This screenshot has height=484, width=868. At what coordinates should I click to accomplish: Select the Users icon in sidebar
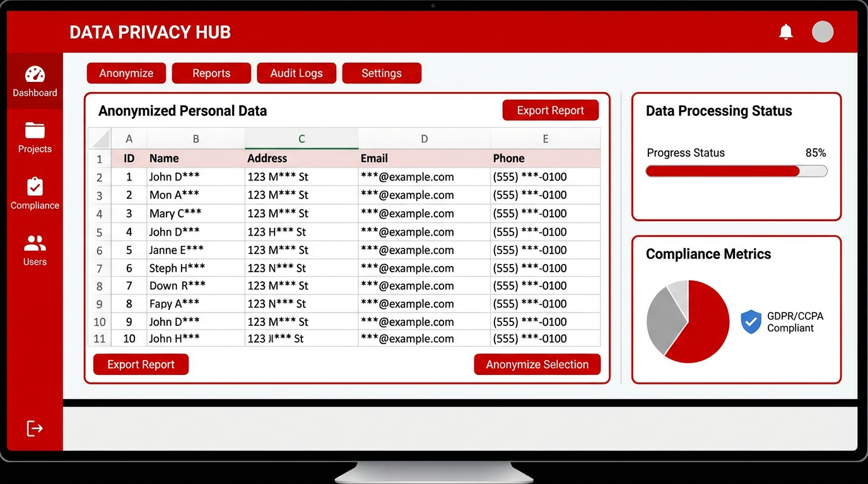click(x=35, y=243)
